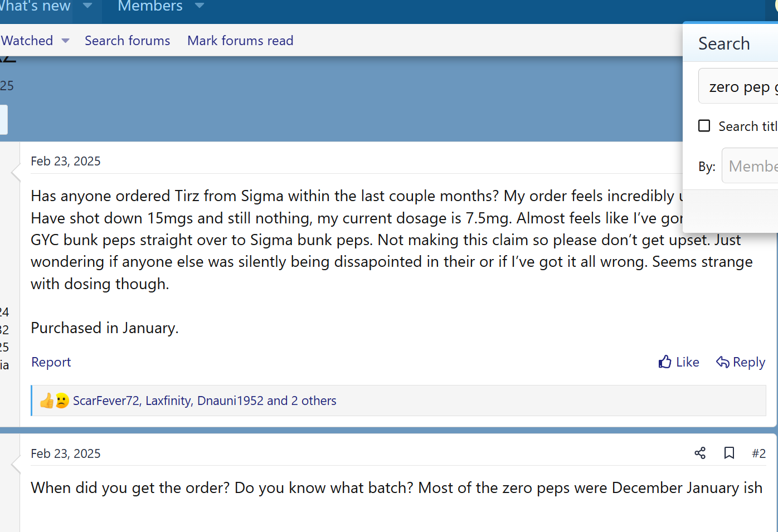Click the share icon on post #2
Image resolution: width=778 pixels, height=532 pixels.
point(700,453)
